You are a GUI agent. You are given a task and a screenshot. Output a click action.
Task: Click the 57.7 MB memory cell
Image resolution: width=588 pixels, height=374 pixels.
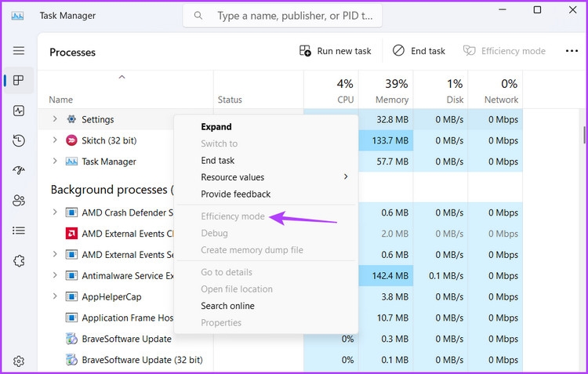click(x=386, y=162)
